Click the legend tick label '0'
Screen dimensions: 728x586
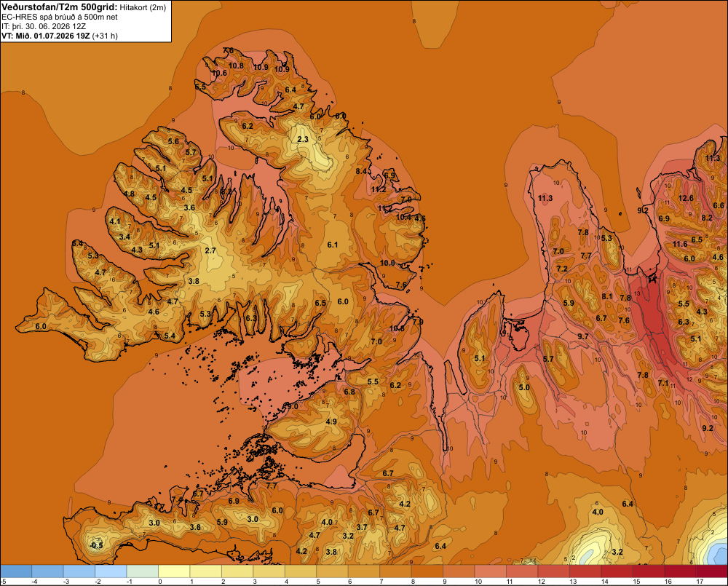point(160,582)
